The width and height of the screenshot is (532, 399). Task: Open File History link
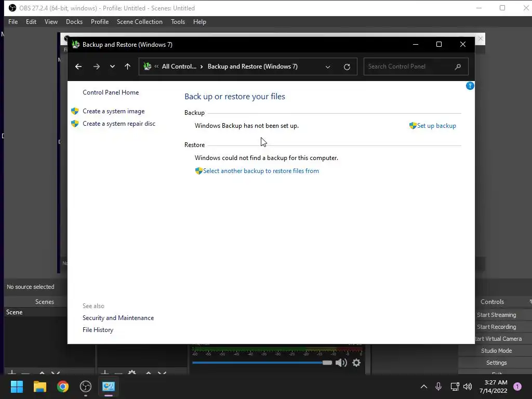(98, 330)
